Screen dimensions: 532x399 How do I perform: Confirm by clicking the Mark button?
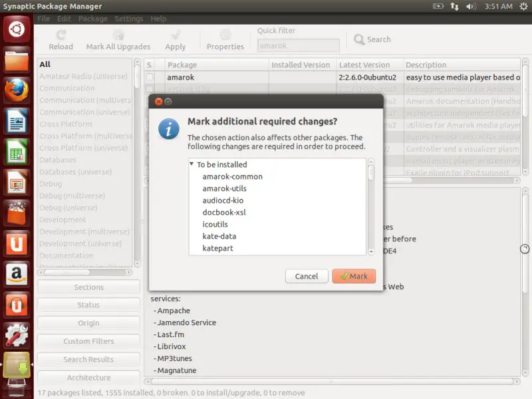click(x=354, y=276)
